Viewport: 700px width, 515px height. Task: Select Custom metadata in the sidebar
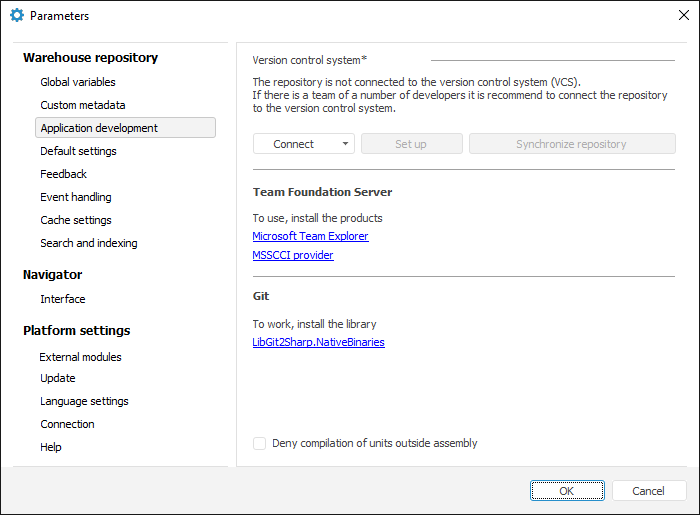[82, 105]
